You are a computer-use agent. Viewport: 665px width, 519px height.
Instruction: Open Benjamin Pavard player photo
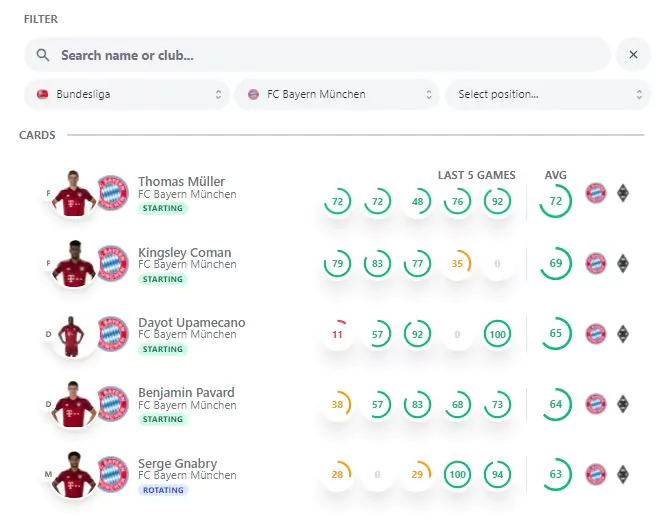73,404
